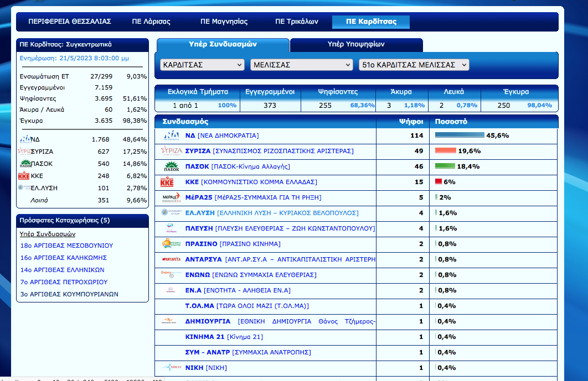The height and width of the screenshot is (381, 588).
Task: Click the ΠΡΑΣΙΝΟ ΚΙΝΗΜΑ party logo
Action: click(171, 244)
